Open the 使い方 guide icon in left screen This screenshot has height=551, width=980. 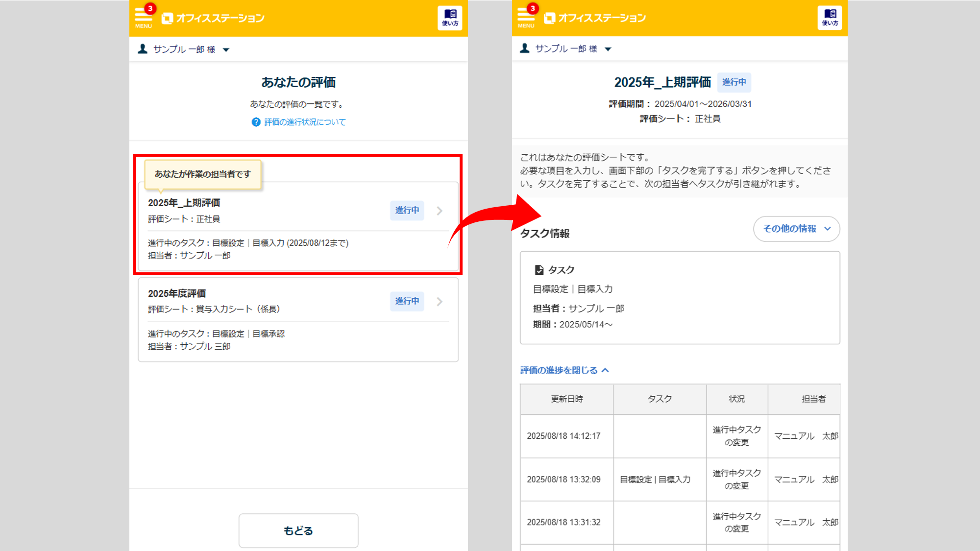tap(450, 18)
